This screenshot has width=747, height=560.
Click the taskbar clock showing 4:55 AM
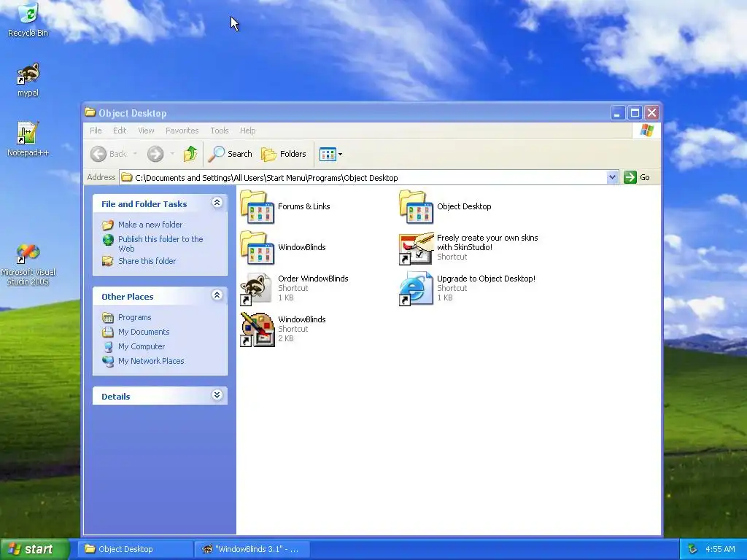(720, 549)
